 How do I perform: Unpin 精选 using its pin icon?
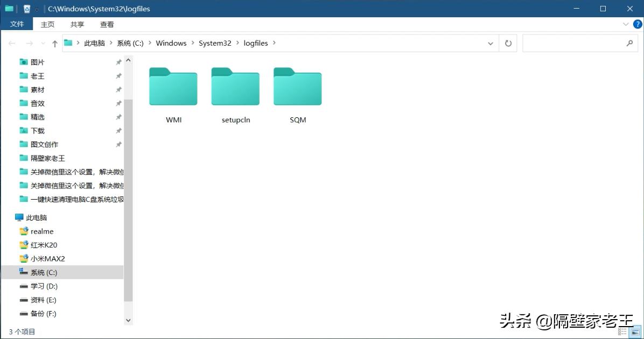point(118,117)
